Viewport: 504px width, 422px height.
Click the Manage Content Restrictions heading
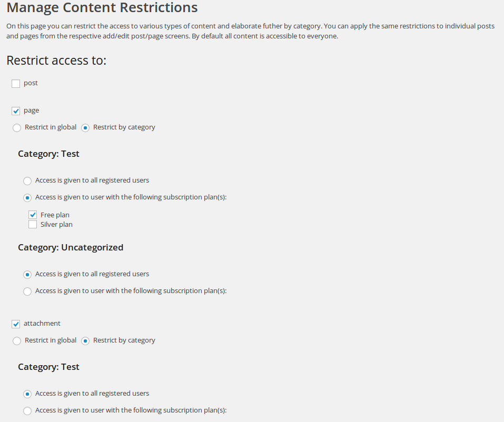tap(102, 8)
